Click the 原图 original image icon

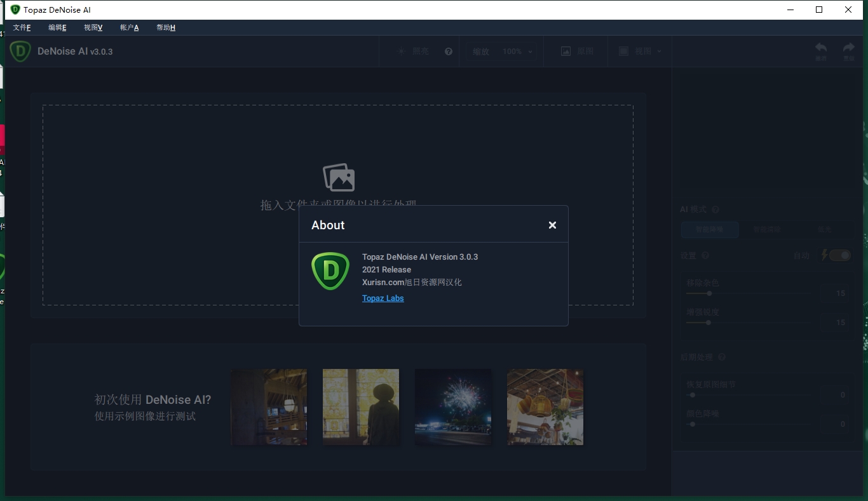566,51
